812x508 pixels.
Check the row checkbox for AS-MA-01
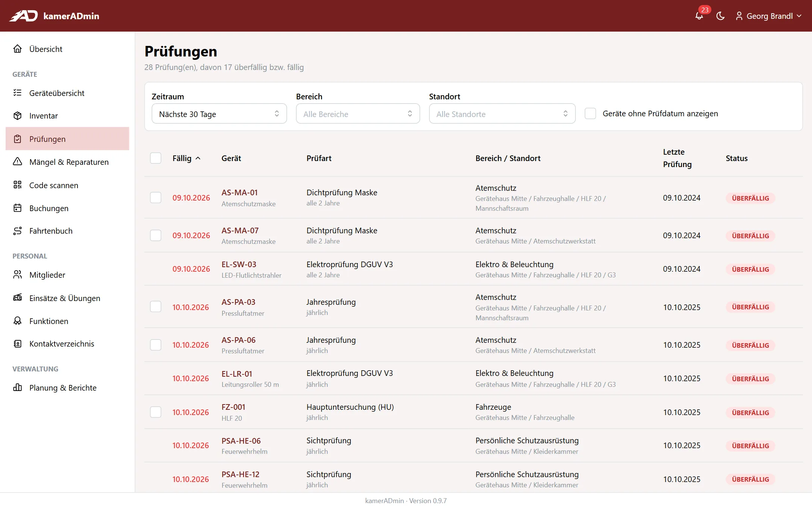pos(156,198)
